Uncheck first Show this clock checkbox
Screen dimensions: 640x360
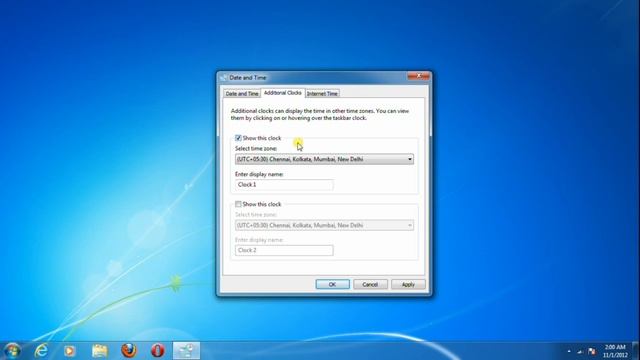point(238,138)
